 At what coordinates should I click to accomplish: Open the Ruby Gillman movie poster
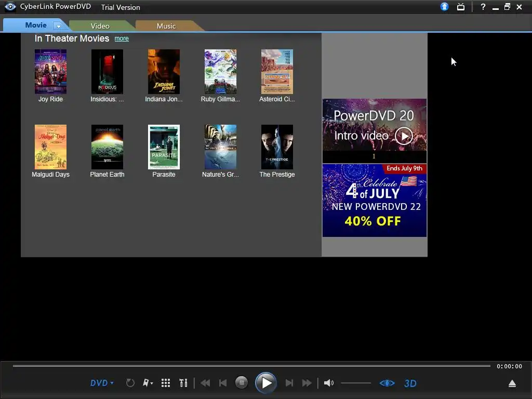(220, 72)
